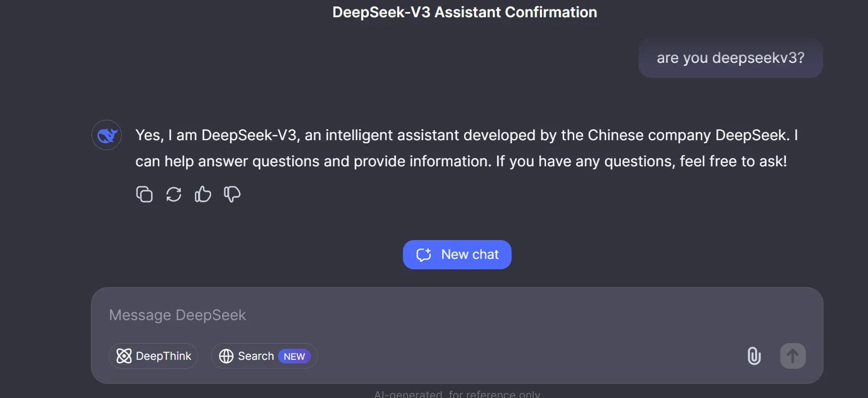
Task: Give thumbs down feedback on the response
Action: pyautogui.click(x=232, y=194)
